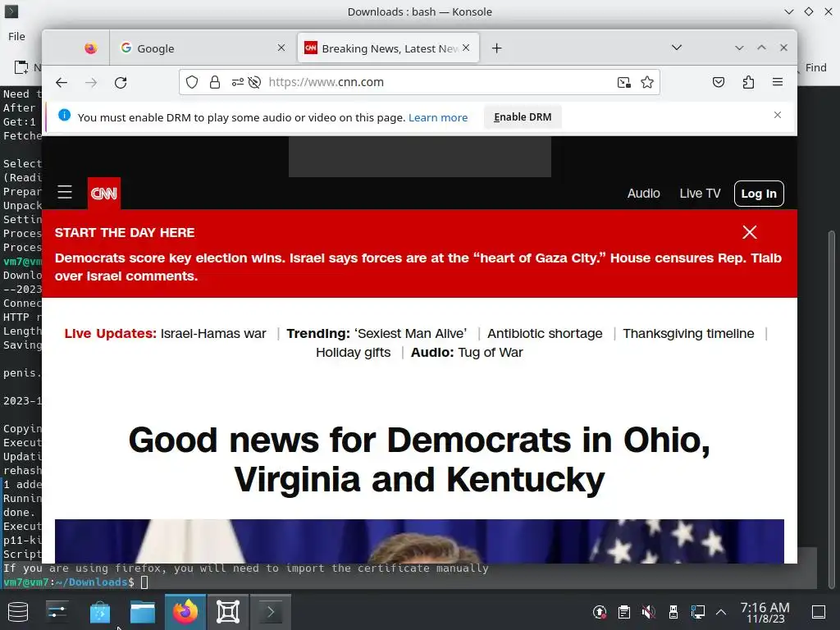
Task: Open the taskbar application launcher icon
Action: 18,612
